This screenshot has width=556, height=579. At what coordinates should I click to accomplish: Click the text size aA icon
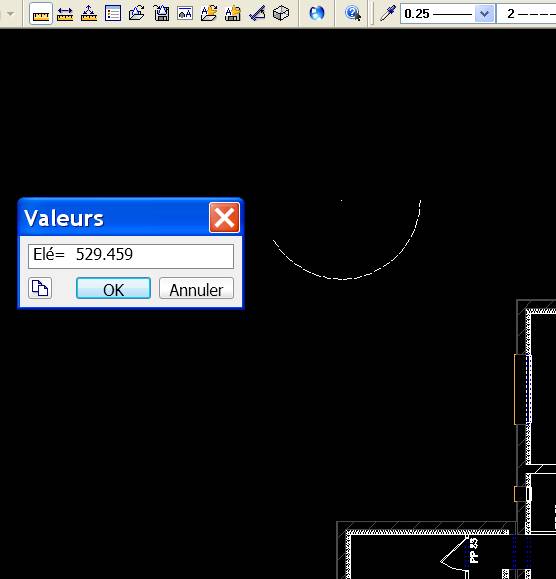coord(185,14)
